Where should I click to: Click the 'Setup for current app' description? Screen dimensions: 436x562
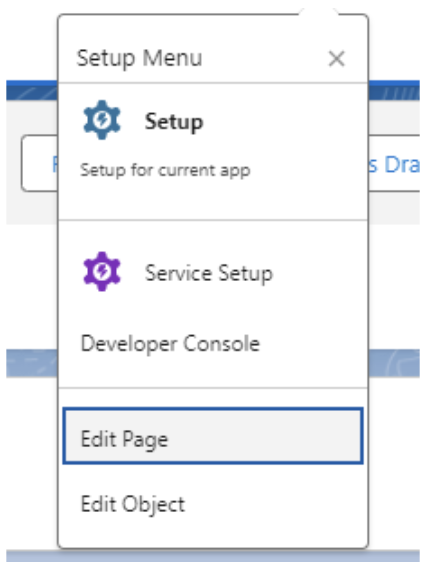(x=165, y=170)
